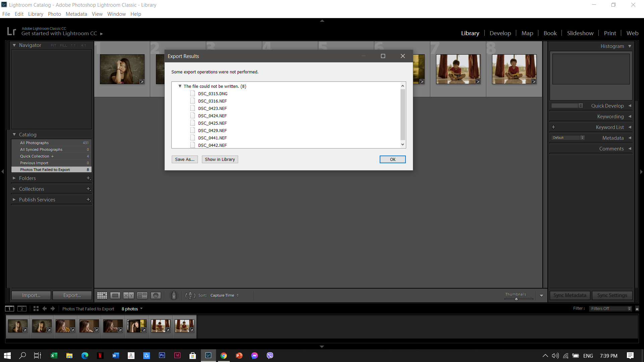Click the Show in Library button
The height and width of the screenshot is (362, 644).
point(220,159)
